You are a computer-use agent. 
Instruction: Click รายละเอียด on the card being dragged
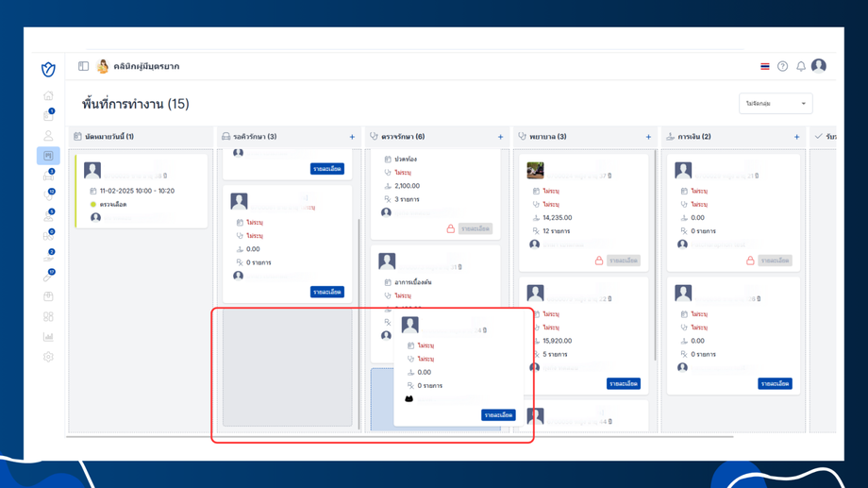[x=498, y=415]
